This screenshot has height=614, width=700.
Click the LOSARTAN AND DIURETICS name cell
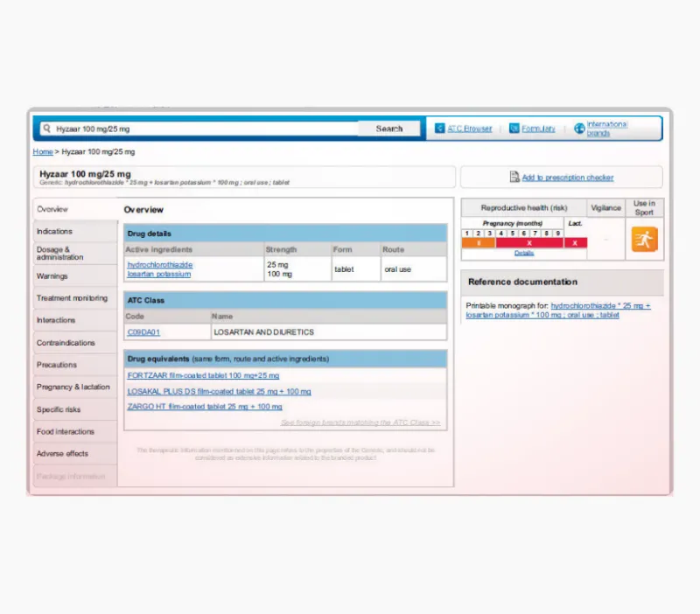[x=328, y=332]
